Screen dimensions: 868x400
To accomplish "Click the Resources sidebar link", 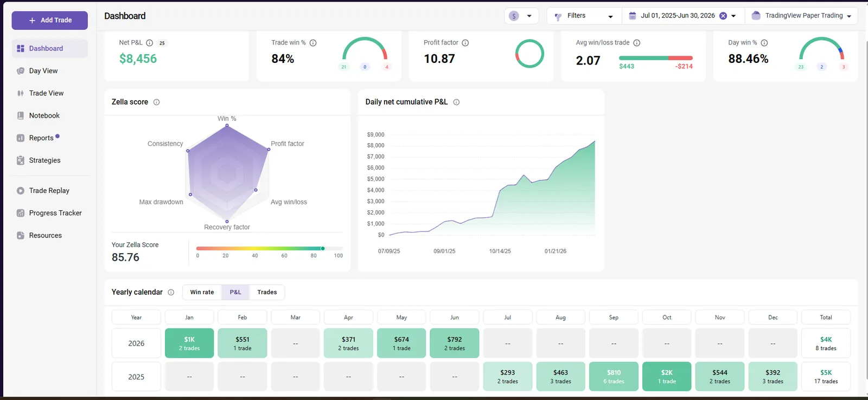I will [50, 235].
